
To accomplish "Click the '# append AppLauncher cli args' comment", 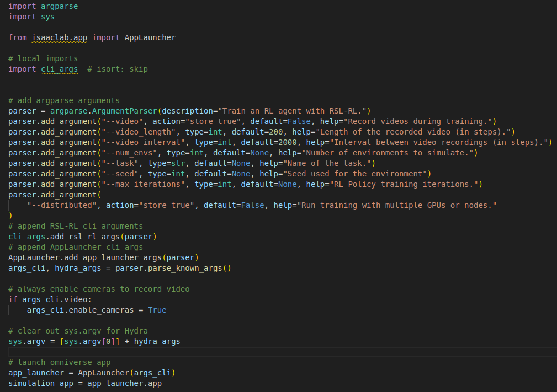I will pyautogui.click(x=76, y=247).
